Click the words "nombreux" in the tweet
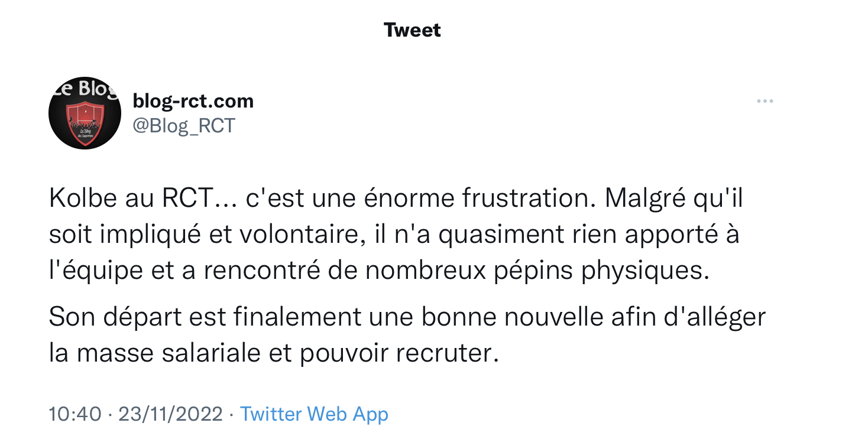Viewport: 868px width, 439px height. [422, 270]
